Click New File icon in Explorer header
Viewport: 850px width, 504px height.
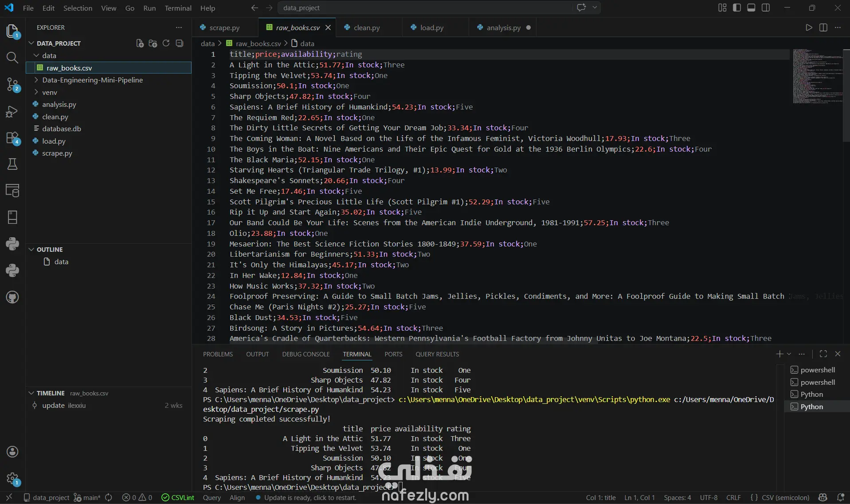(x=140, y=43)
